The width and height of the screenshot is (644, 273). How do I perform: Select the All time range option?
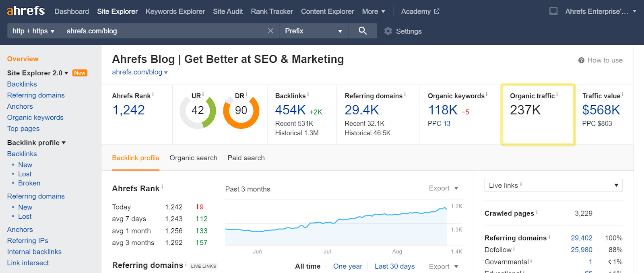tap(308, 266)
